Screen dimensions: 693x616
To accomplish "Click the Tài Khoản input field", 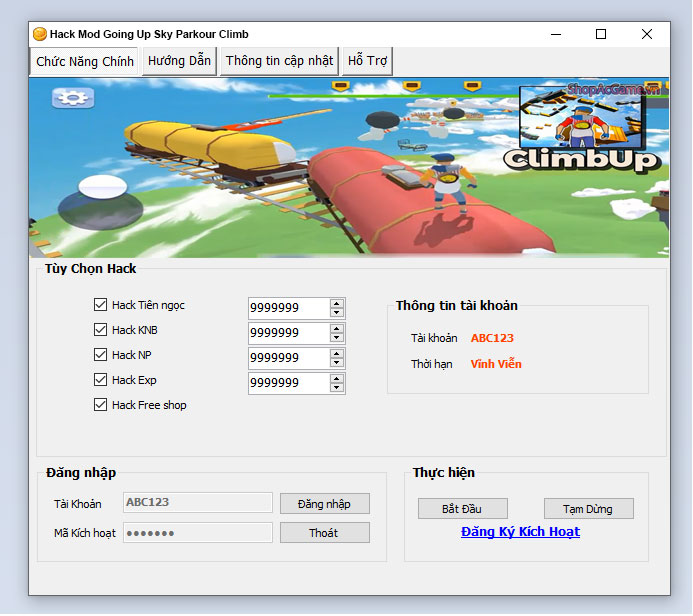I will coord(198,502).
